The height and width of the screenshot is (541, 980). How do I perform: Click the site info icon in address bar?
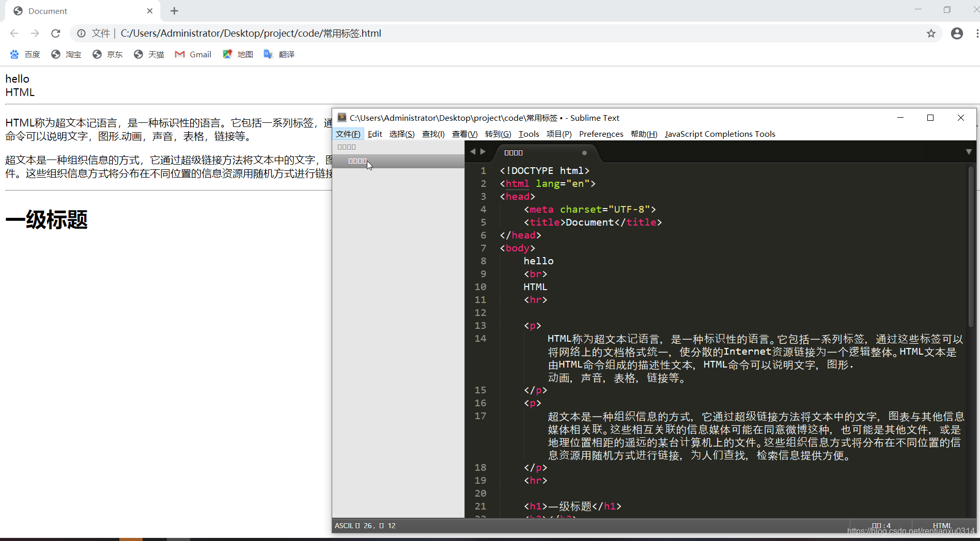[81, 33]
